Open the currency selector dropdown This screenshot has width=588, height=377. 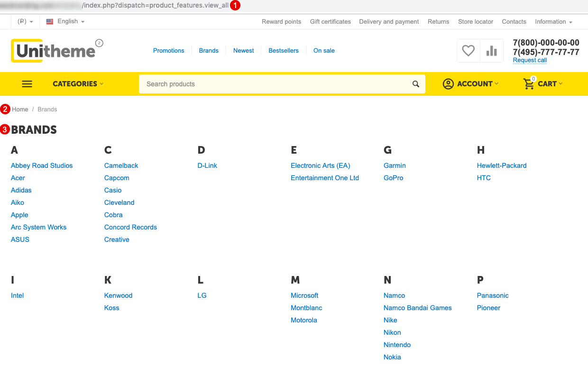tap(25, 21)
